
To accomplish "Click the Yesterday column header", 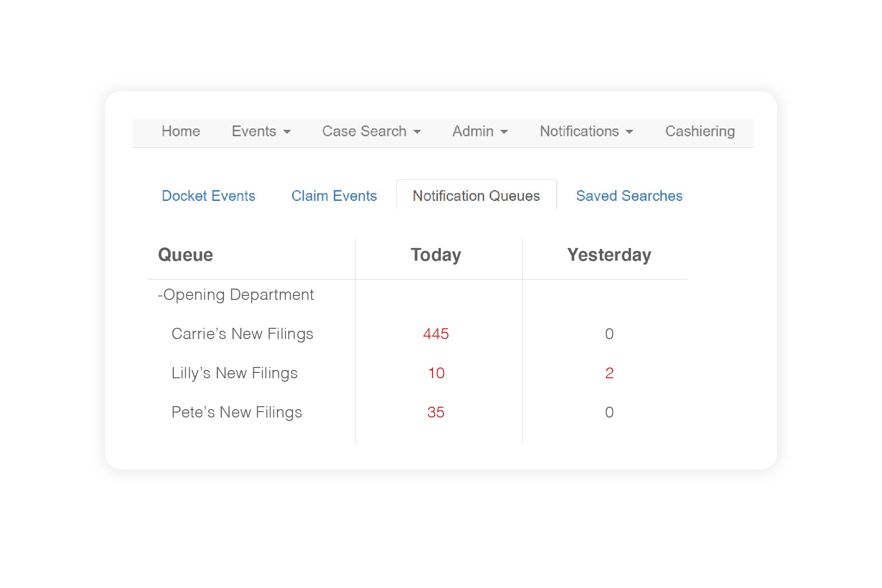I will [609, 255].
